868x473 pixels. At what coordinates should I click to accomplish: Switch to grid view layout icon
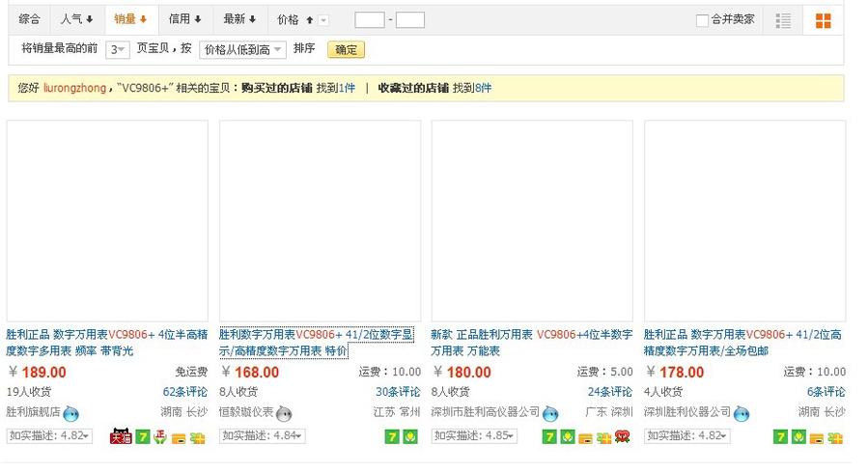(824, 20)
